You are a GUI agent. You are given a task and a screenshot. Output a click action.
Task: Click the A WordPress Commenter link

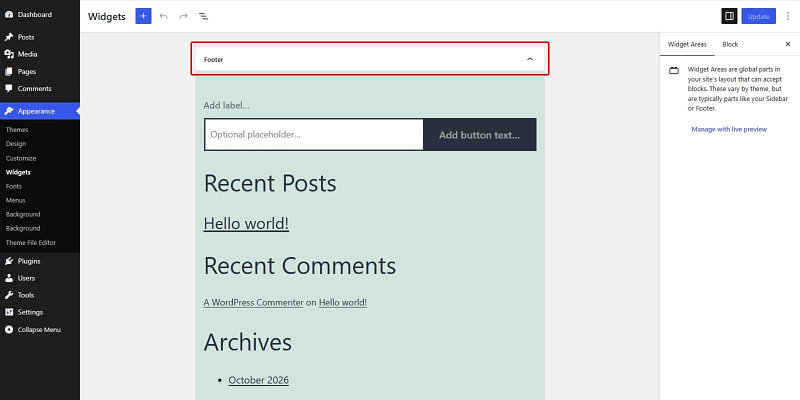point(254,303)
